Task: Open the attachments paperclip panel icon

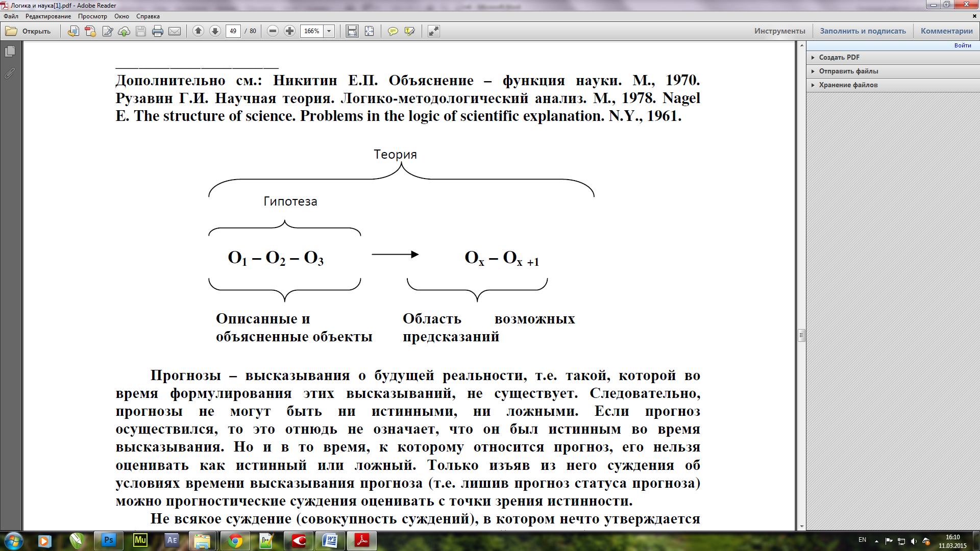Action: pyautogui.click(x=10, y=73)
